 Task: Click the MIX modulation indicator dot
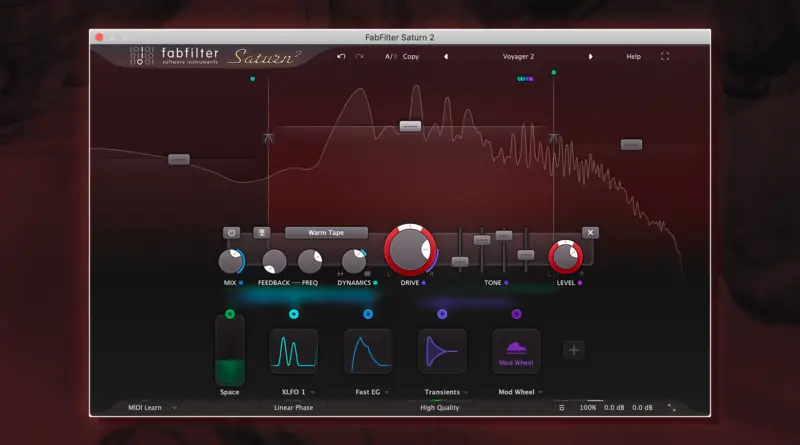point(241,283)
